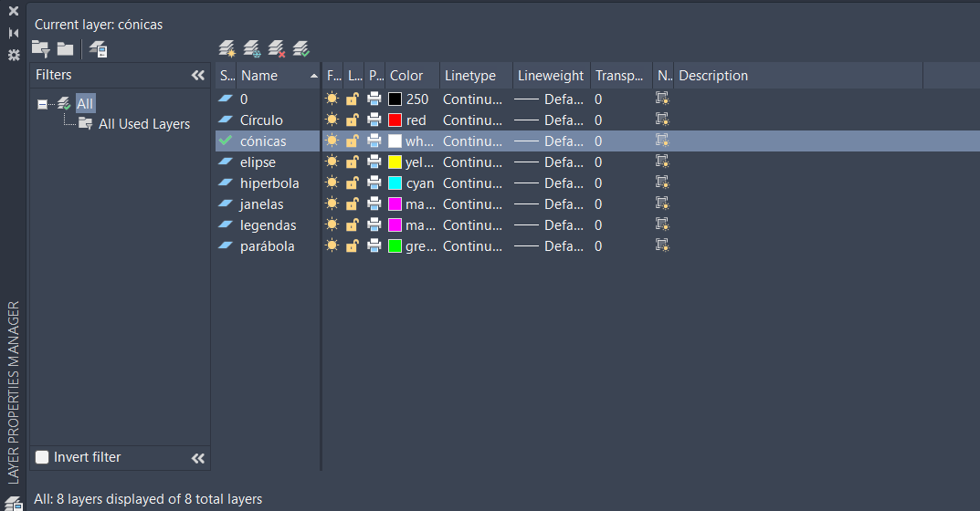980x511 pixels.
Task: Enable the Invert filter checkbox
Action: (42, 457)
